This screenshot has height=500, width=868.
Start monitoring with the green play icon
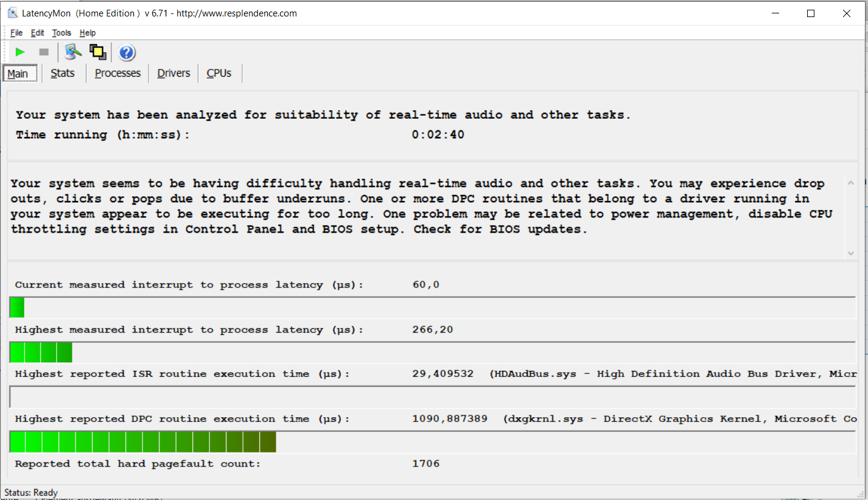(x=20, y=52)
